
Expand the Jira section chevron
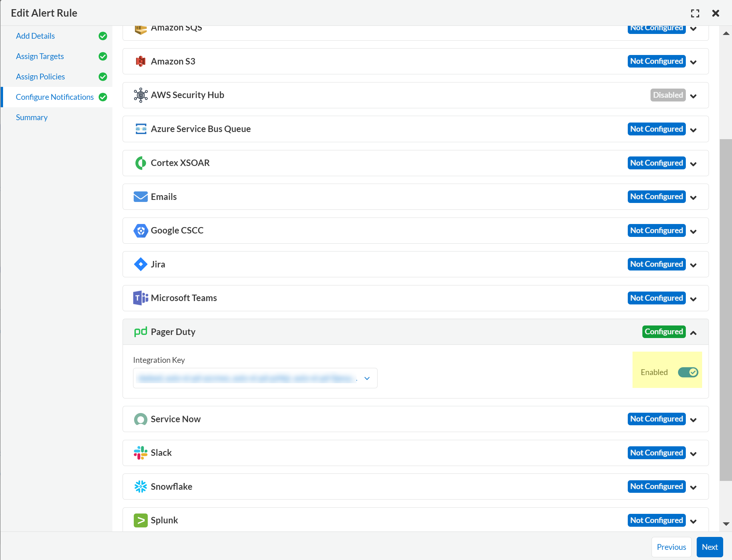tap(693, 265)
